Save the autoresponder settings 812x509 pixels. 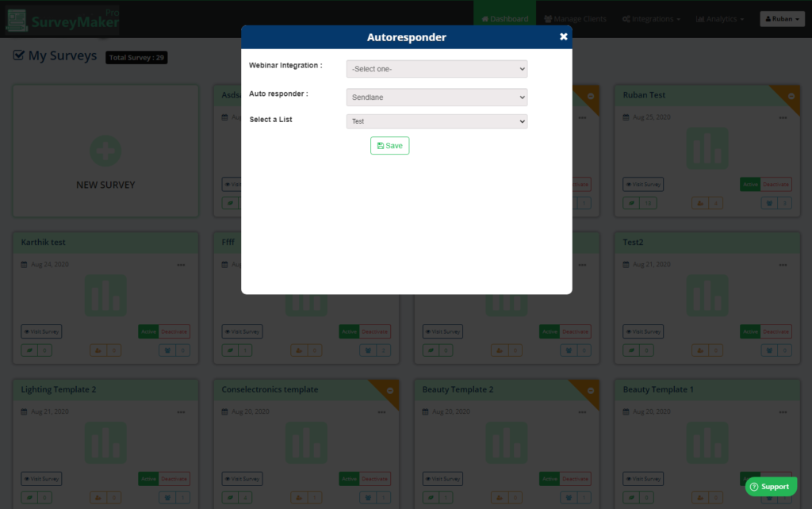[x=390, y=146]
